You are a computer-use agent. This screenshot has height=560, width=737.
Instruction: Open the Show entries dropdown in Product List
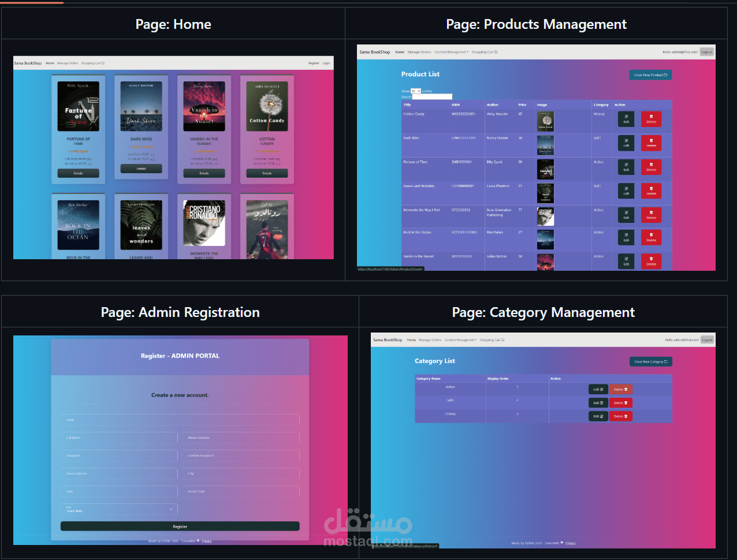point(416,91)
